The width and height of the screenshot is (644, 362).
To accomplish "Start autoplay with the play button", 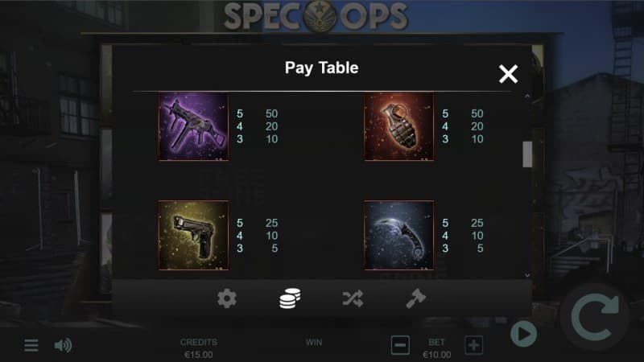I will pos(524,334).
